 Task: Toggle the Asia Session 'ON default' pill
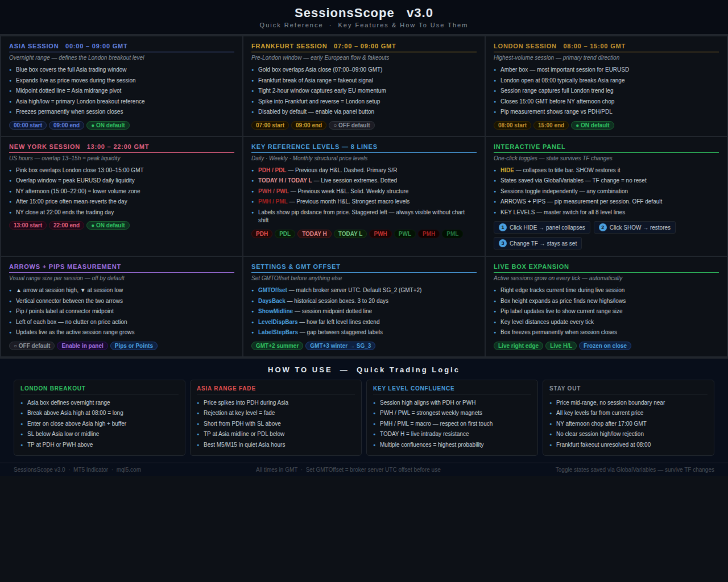click(x=108, y=125)
